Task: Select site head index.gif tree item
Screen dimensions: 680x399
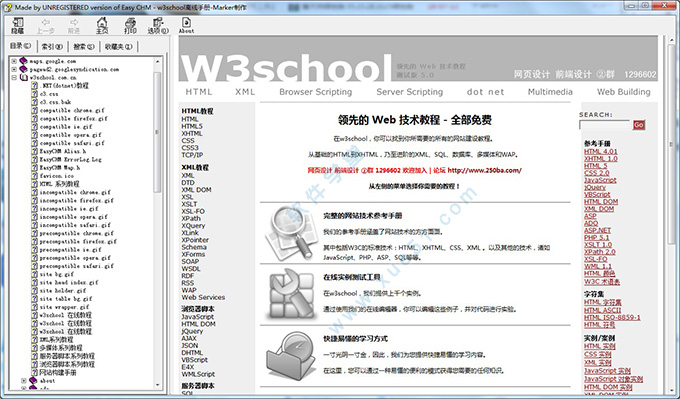Action: tap(69, 282)
